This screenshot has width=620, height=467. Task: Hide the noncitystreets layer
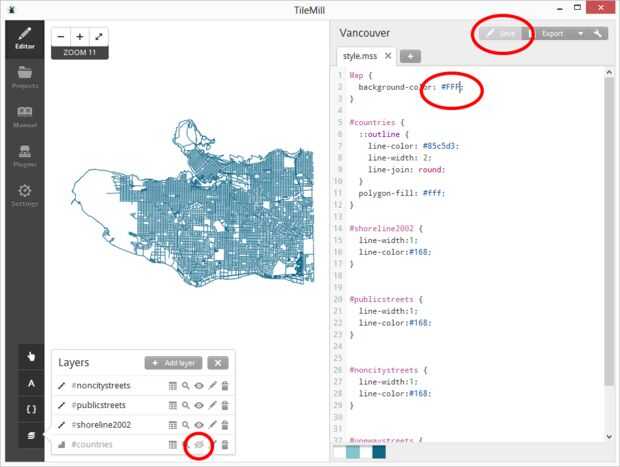pos(199,386)
